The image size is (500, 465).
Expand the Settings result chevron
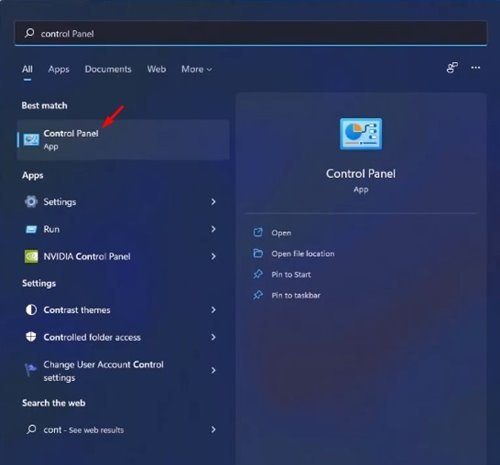[213, 202]
